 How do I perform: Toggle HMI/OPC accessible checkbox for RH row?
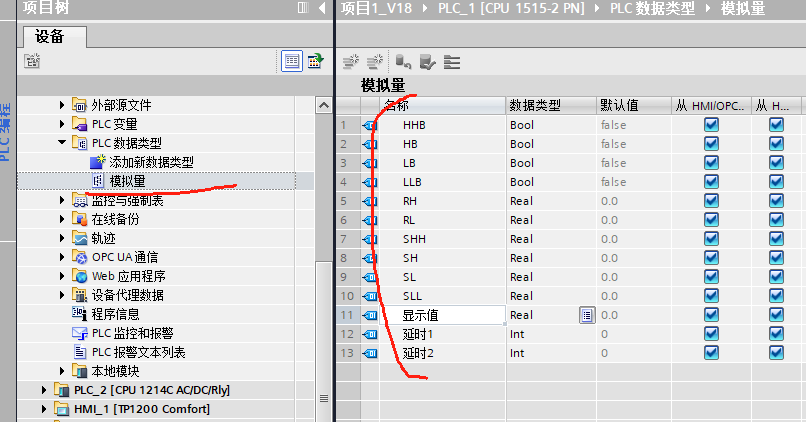point(711,201)
